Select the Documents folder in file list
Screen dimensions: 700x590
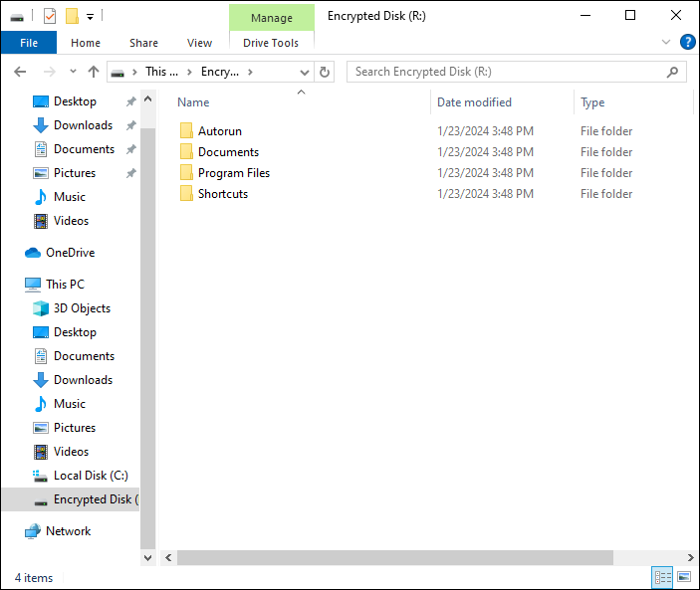228,152
